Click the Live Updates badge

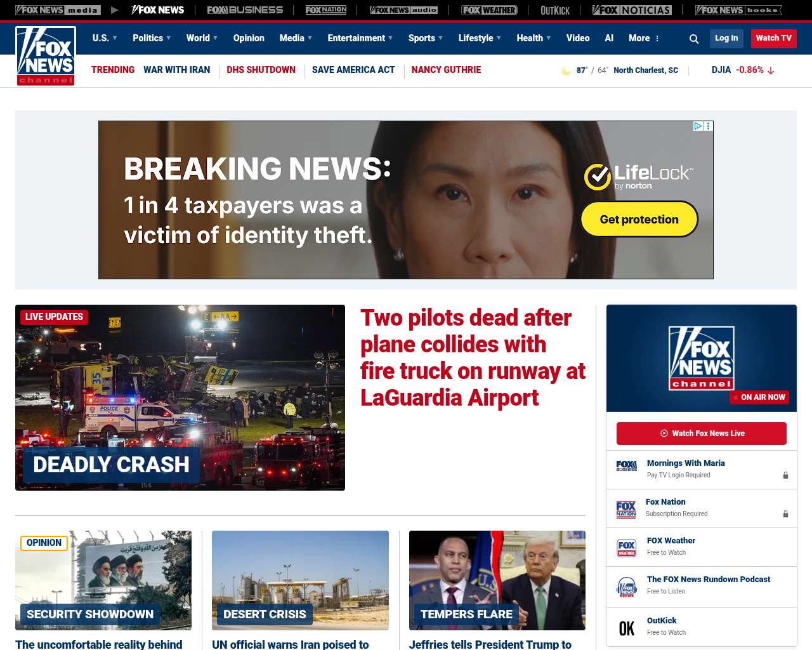[54, 317]
